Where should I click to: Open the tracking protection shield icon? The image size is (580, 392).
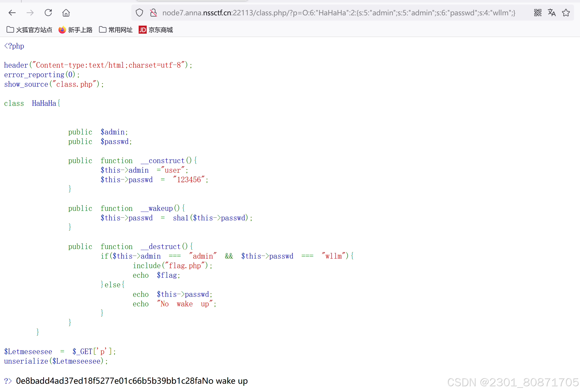[139, 13]
